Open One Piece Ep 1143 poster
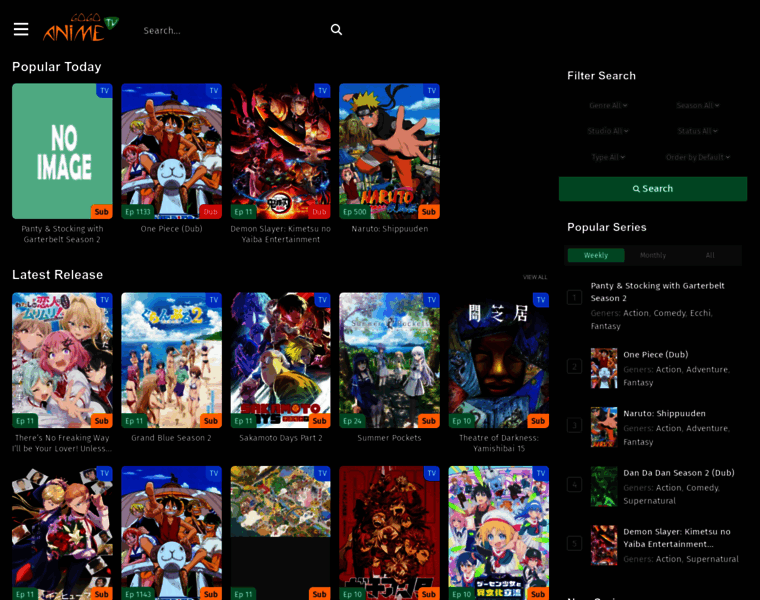760x600 pixels. click(171, 533)
